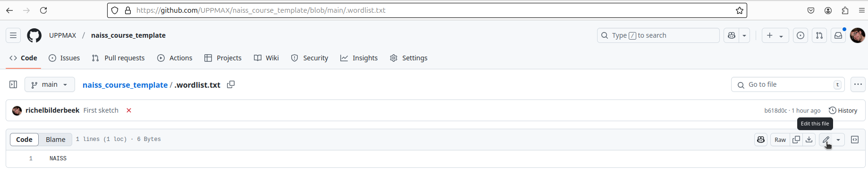Open the user avatar menu
Image resolution: width=868 pixels, height=182 pixels.
coord(857,35)
